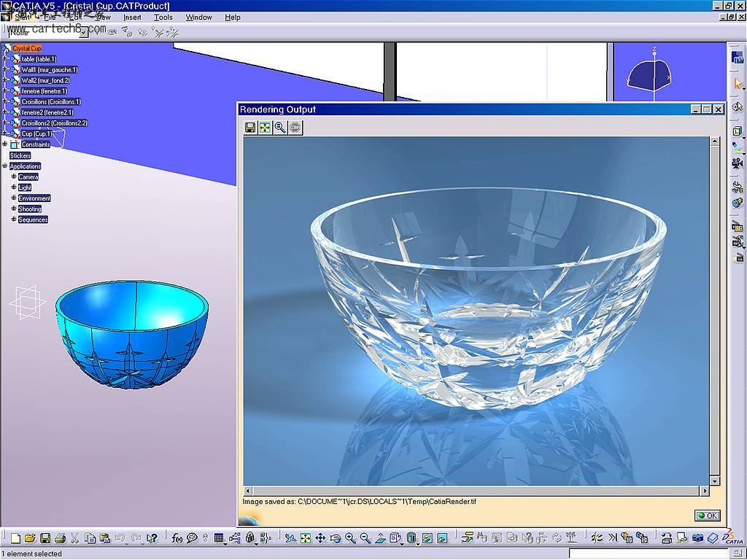747x560 pixels.
Task: Click the stop rendering icon
Action: click(x=295, y=127)
